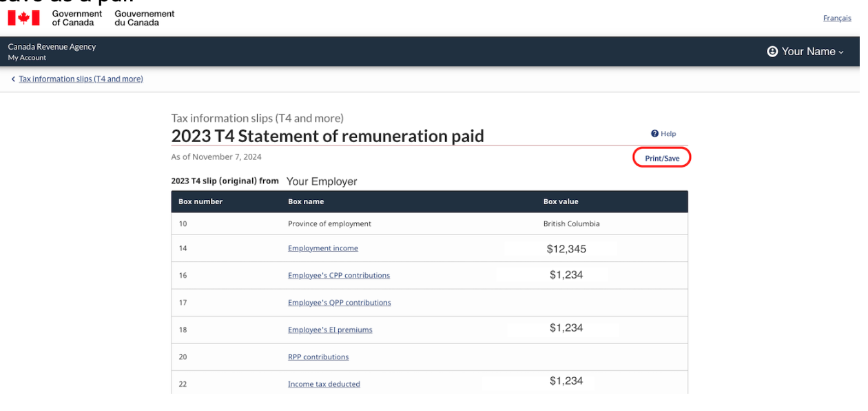The width and height of the screenshot is (868, 411).
Task: Click the Print/Save button
Action: (662, 159)
